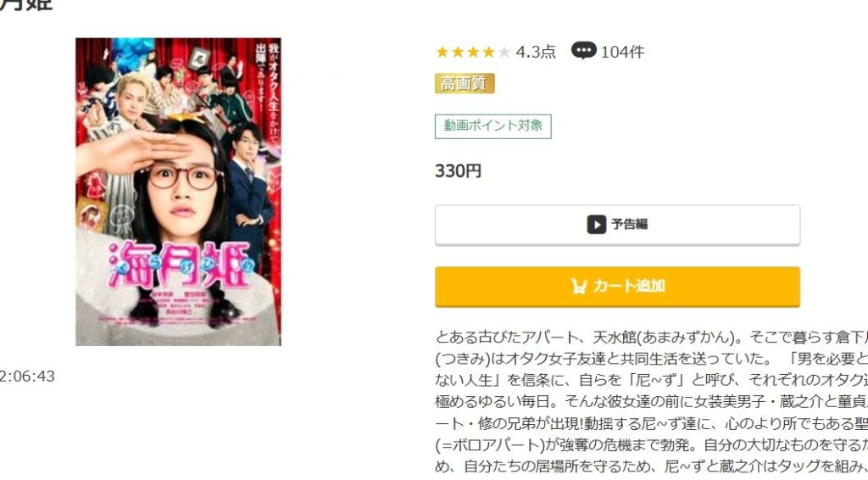
Task: Click the fourth gold rating star
Action: 488,52
